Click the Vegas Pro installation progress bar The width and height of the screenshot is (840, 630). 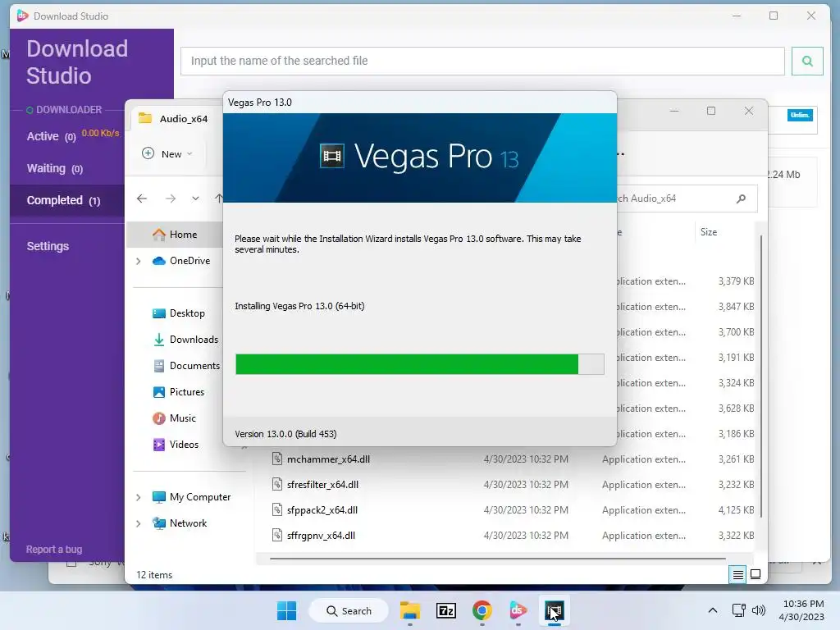point(419,364)
